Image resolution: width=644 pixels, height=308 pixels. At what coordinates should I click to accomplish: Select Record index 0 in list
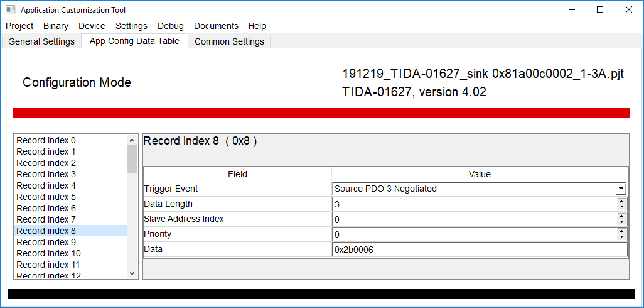(71, 140)
